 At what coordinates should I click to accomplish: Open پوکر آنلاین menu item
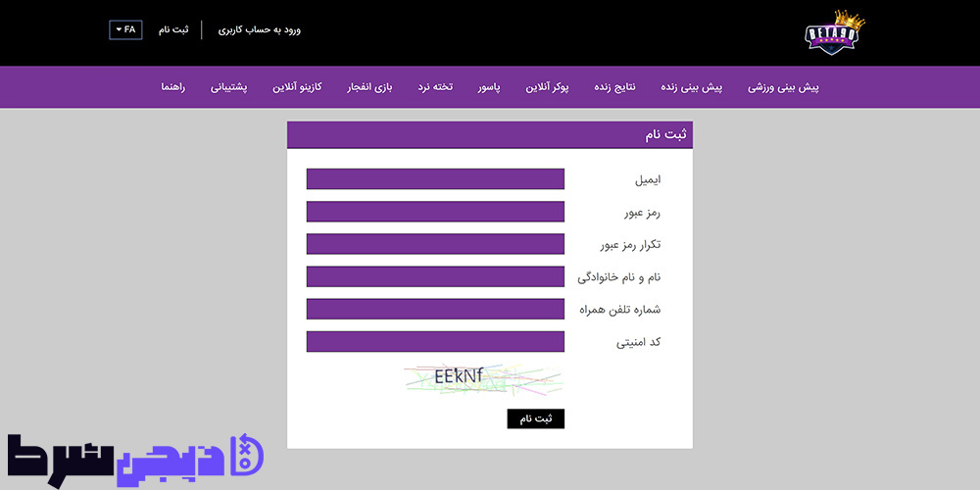point(548,87)
